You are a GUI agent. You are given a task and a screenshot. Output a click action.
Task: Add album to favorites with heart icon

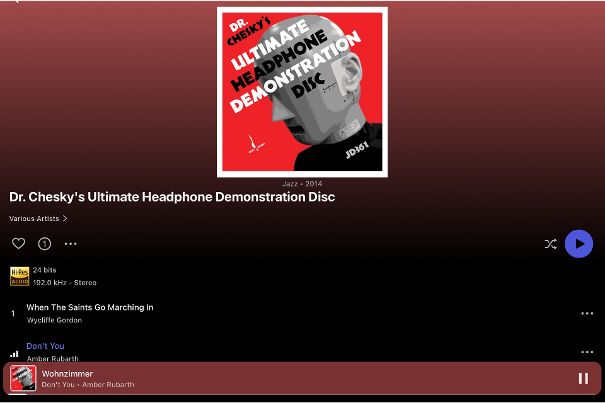(19, 244)
